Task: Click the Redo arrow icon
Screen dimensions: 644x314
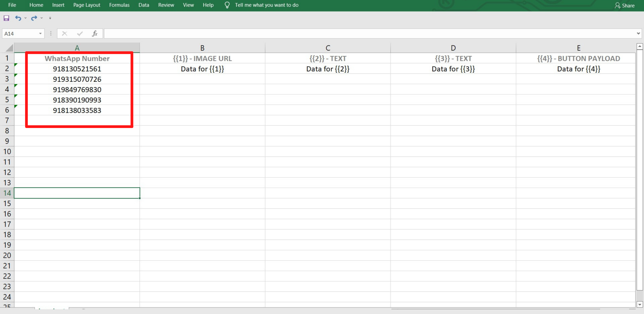Action: (34, 18)
